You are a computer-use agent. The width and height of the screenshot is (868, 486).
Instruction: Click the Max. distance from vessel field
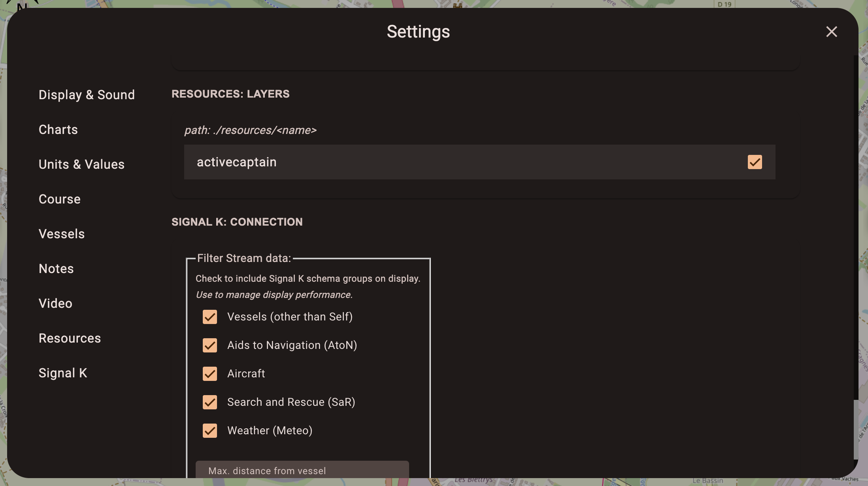[x=302, y=470]
